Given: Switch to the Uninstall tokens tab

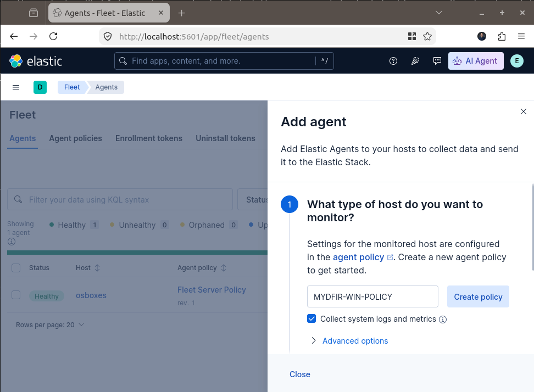Looking at the screenshot, I should click(225, 138).
